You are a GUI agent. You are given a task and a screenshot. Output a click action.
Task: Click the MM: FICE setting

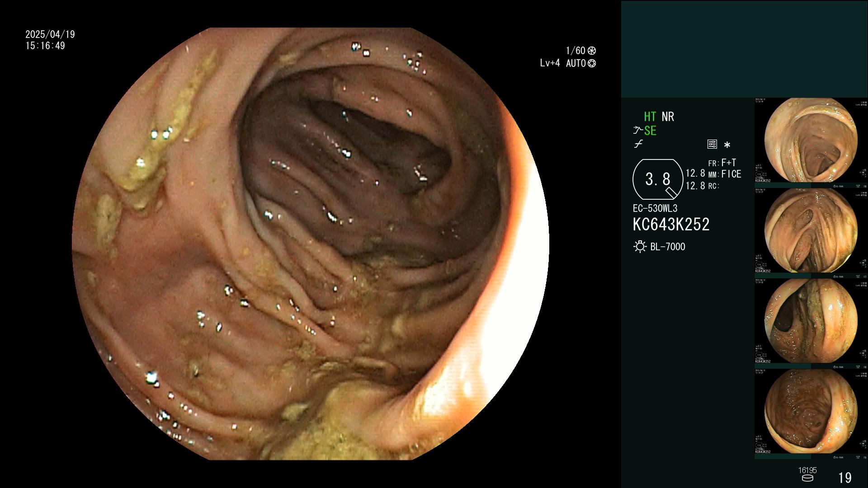click(x=725, y=174)
